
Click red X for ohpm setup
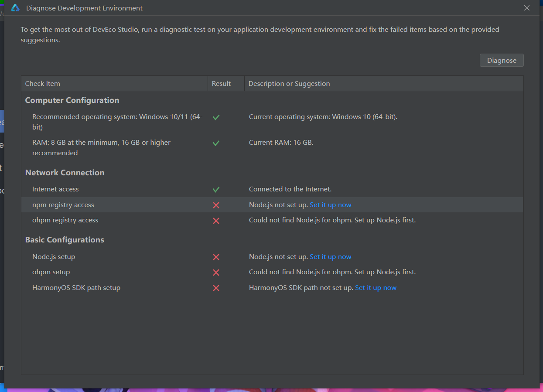(x=216, y=273)
